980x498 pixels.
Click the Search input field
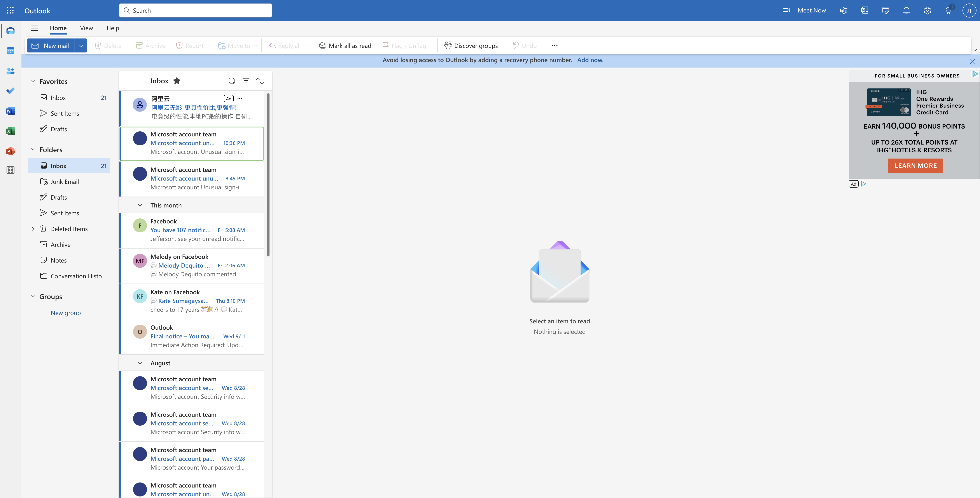pyautogui.click(x=196, y=10)
